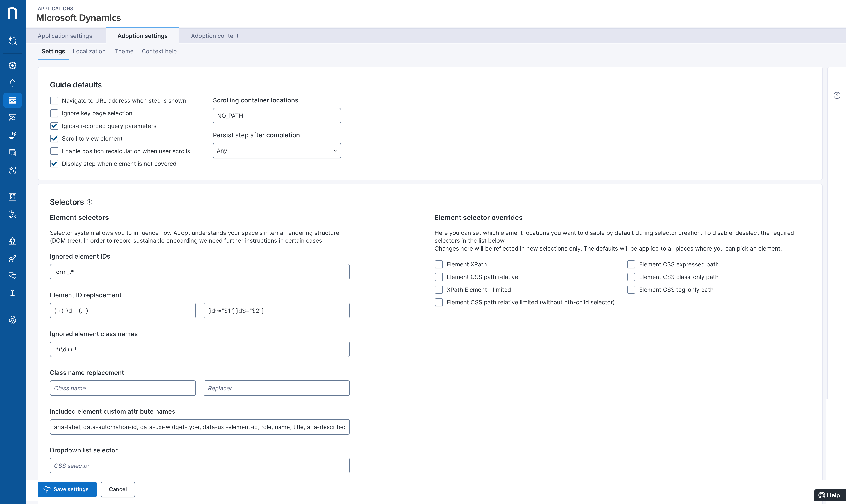The height and width of the screenshot is (504, 846).
Task: Open Persist step after completion dropdown
Action: tap(277, 151)
